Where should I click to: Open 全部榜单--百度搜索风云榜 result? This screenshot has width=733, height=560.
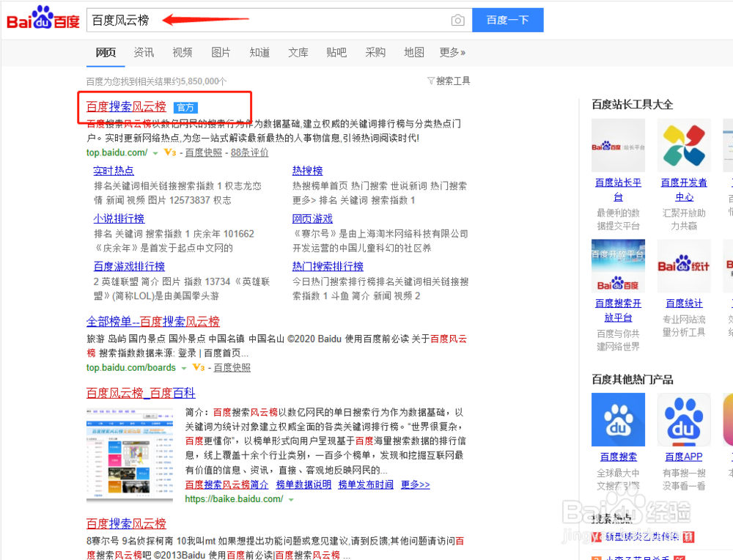[153, 322]
